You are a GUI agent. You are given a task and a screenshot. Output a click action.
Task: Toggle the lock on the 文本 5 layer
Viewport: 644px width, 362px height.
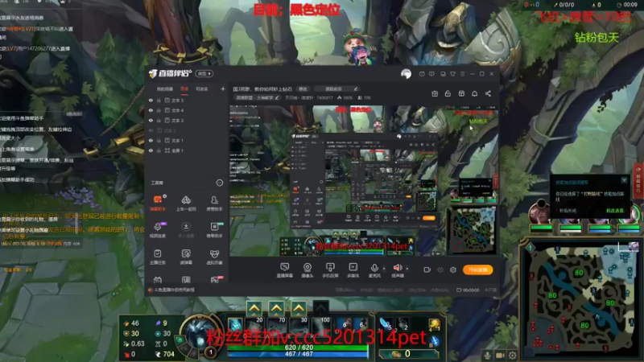(159, 100)
